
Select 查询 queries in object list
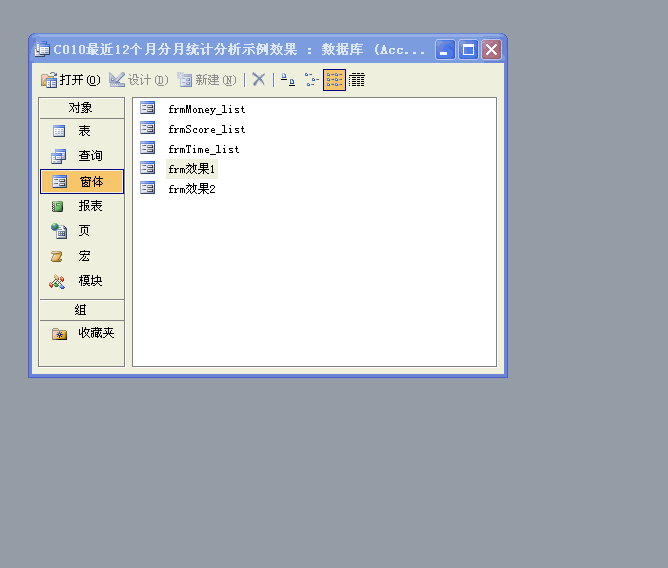coord(81,156)
